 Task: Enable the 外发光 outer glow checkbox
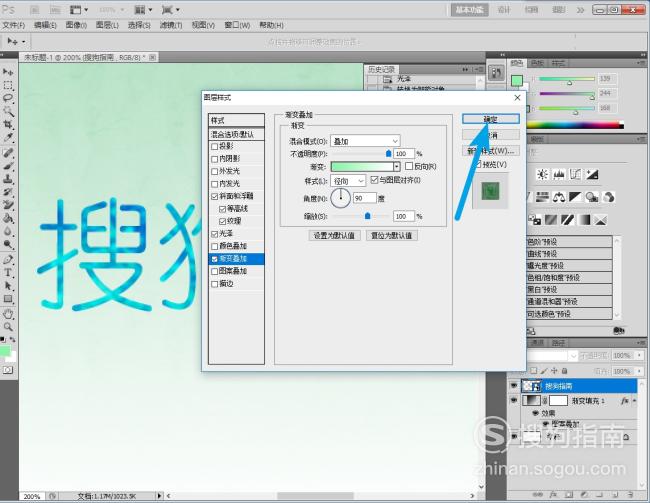click(x=214, y=171)
